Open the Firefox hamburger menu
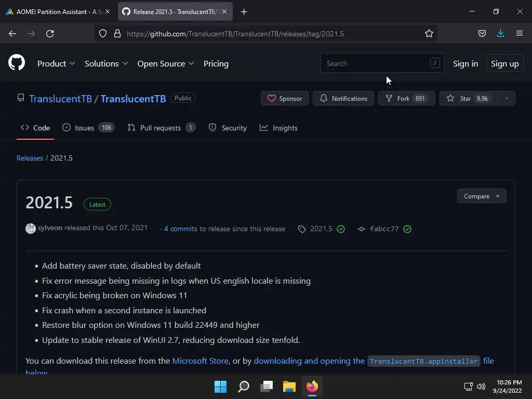 [x=519, y=33]
